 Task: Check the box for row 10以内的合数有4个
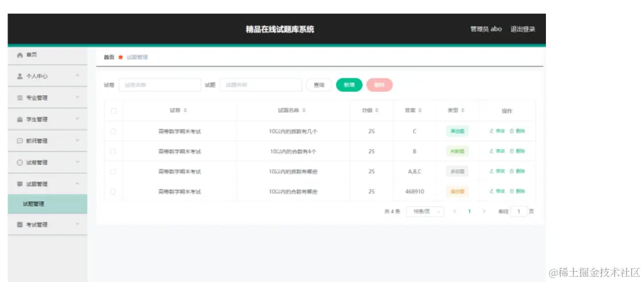pos(114,151)
